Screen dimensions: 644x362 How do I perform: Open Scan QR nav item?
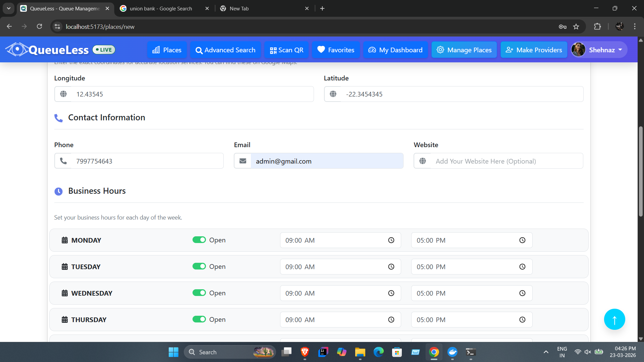(x=286, y=50)
